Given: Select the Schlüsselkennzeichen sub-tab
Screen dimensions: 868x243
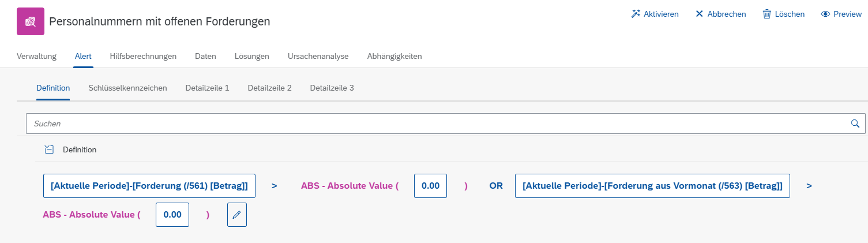Looking at the screenshot, I should [128, 88].
